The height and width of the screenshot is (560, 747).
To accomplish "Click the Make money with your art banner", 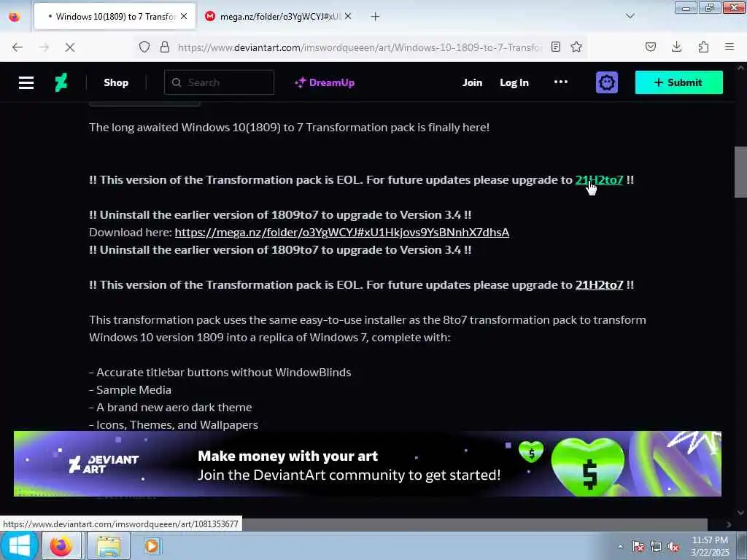I will pos(368,464).
